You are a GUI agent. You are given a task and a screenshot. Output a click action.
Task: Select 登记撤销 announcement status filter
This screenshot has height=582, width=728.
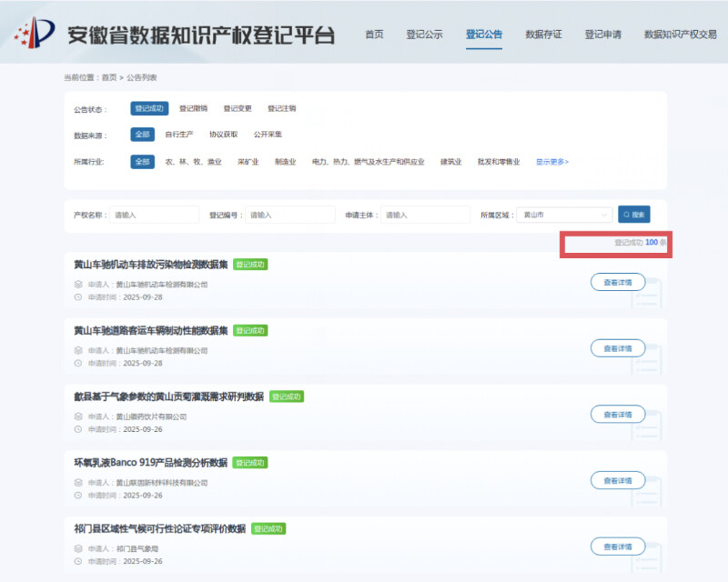tap(193, 108)
